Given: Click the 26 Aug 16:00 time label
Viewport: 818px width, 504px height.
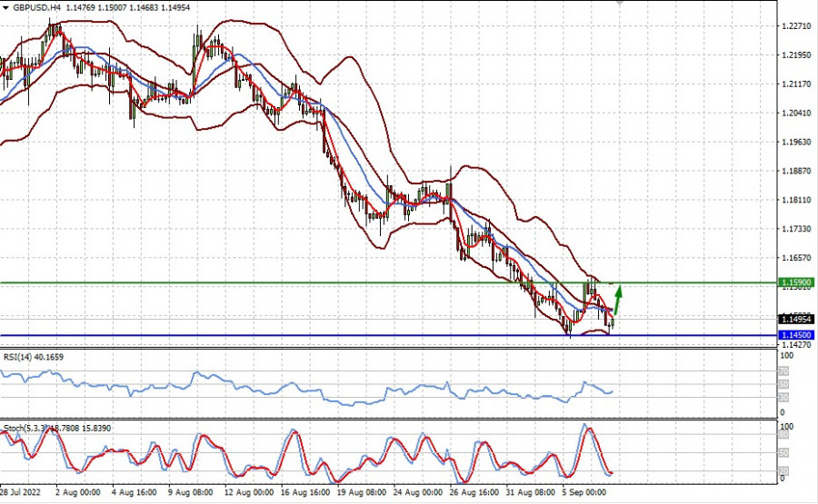Looking at the screenshot, I should (x=474, y=492).
